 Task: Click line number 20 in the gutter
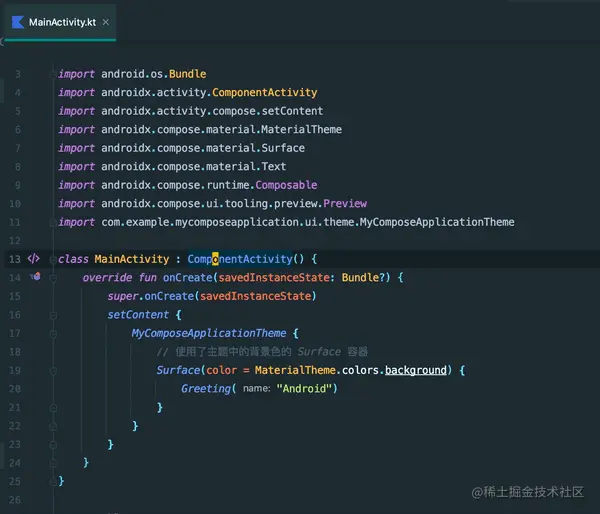[x=15, y=388]
